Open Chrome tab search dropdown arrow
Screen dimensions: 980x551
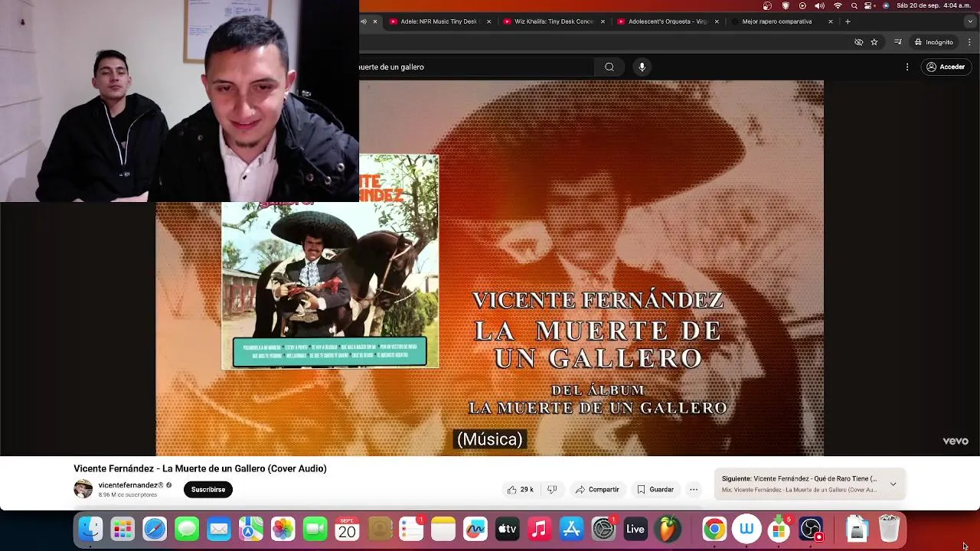pyautogui.click(x=970, y=21)
